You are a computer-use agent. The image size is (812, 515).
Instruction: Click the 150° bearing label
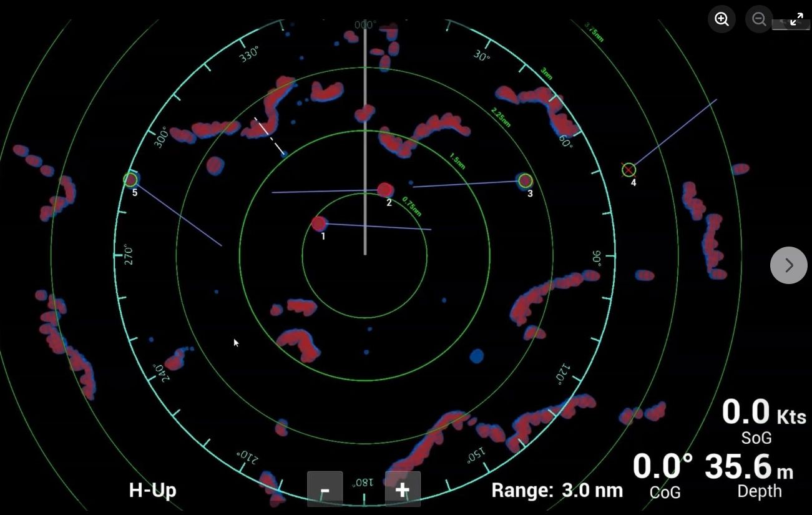(476, 454)
